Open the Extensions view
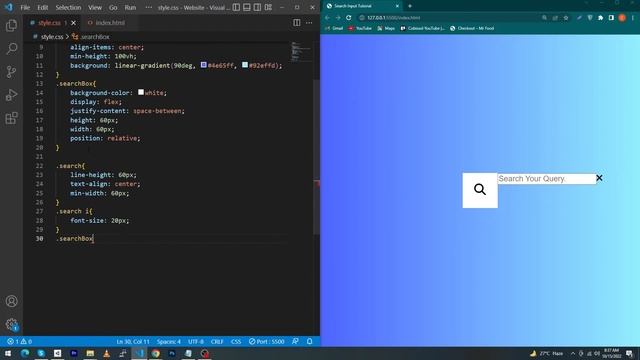 pyautogui.click(x=11, y=118)
